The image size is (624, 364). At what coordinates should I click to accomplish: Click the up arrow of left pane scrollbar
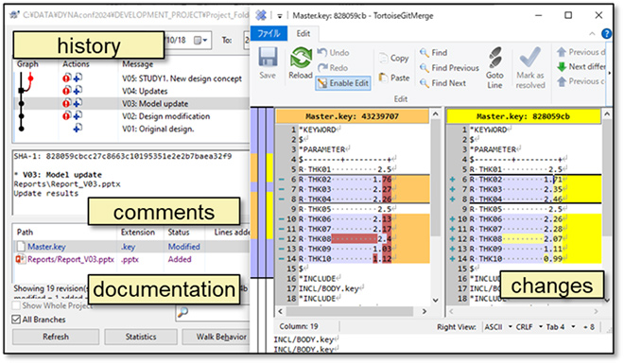(x=436, y=114)
